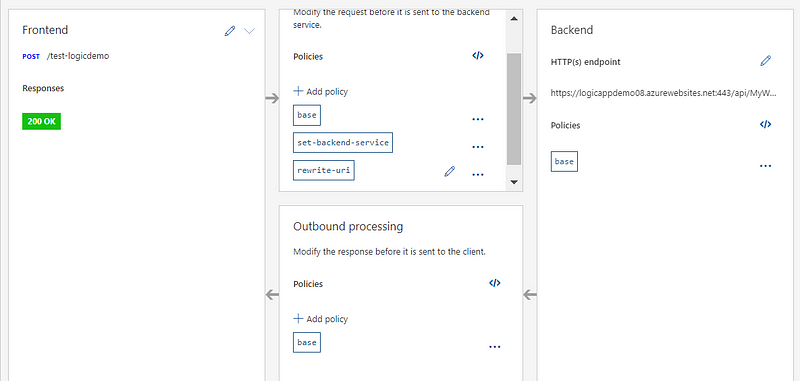Viewport: 800px width, 381px height.
Task: Select the set-backend-service policy
Action: click(343, 142)
